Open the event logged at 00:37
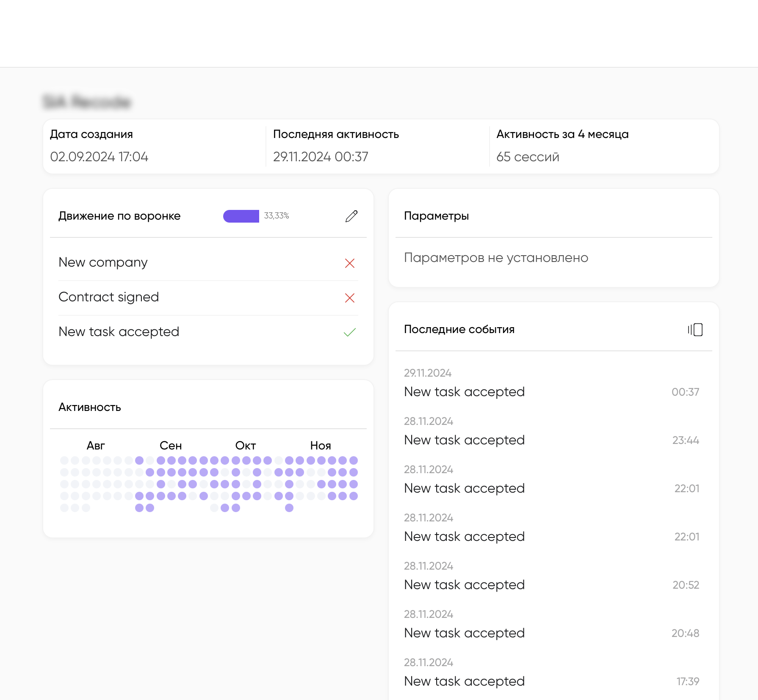This screenshot has width=758, height=700. pyautogui.click(x=464, y=392)
